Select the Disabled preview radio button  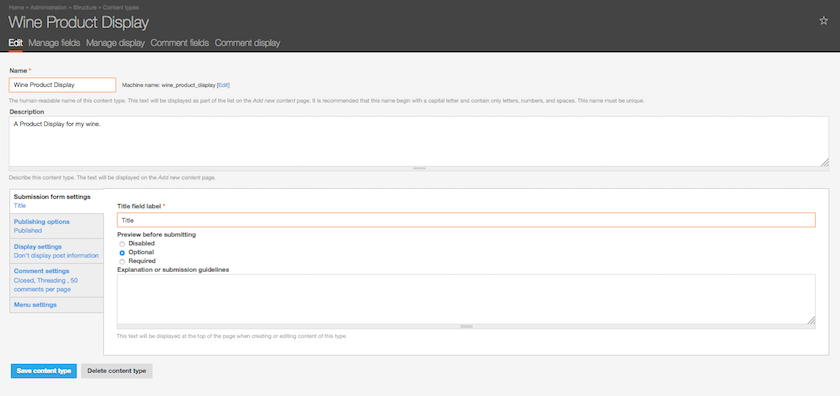122,244
